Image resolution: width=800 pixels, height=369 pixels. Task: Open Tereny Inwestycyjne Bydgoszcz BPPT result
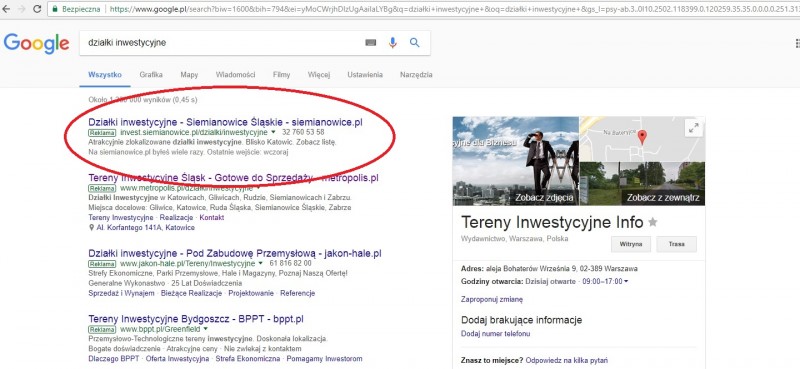(196, 319)
